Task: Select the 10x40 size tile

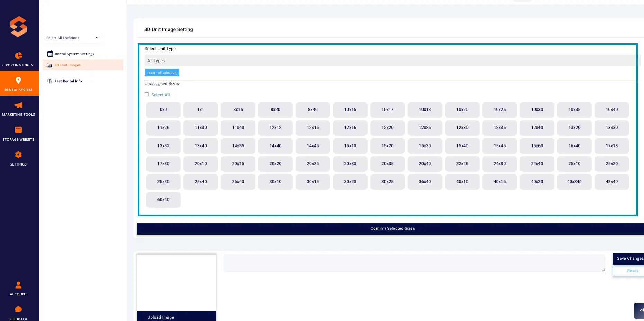Action: 612,110
